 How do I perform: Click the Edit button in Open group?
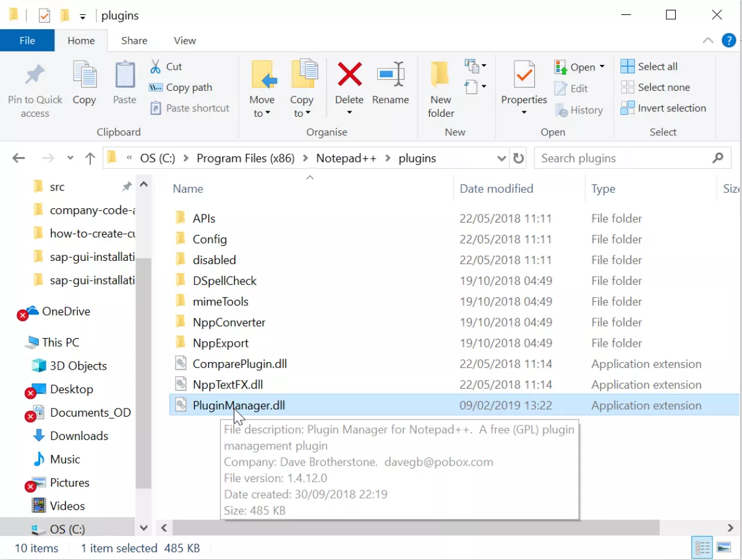571,88
